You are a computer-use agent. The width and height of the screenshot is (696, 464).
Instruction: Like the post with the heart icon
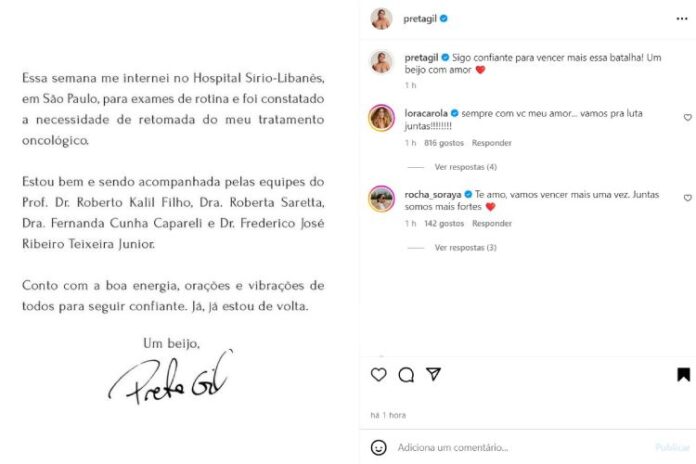point(378,374)
